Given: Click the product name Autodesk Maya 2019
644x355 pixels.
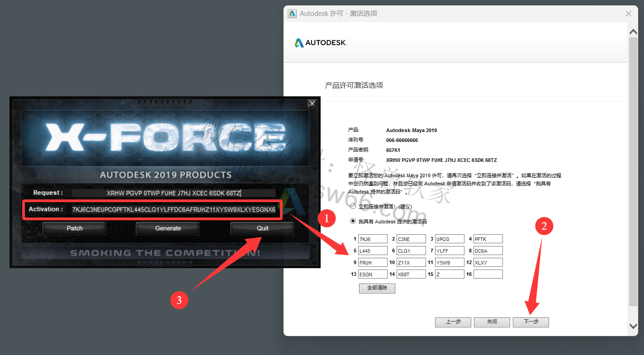Looking at the screenshot, I should pos(412,130).
